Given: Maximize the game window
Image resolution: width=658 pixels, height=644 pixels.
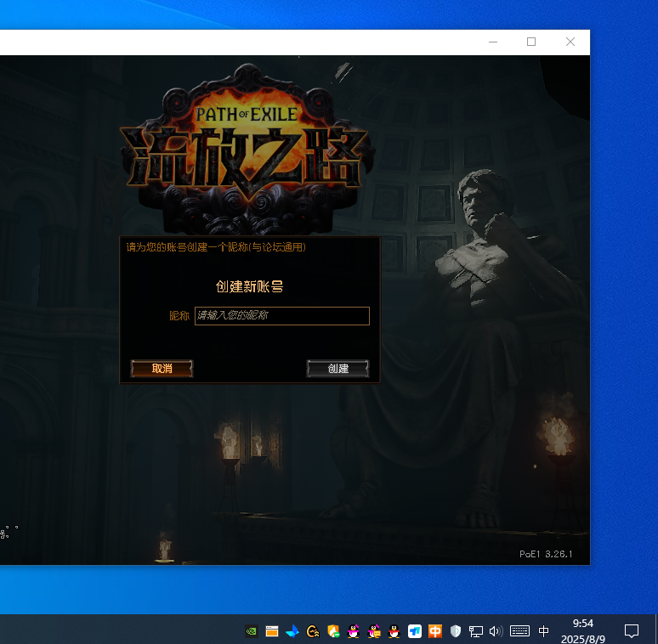Looking at the screenshot, I should tap(531, 42).
